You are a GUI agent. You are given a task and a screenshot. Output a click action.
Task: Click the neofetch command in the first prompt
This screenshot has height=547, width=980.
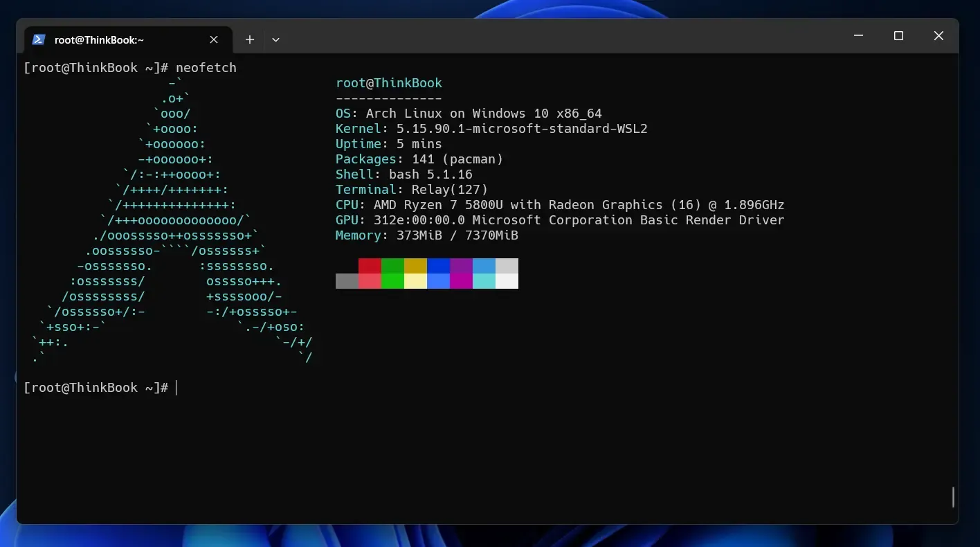click(x=206, y=67)
